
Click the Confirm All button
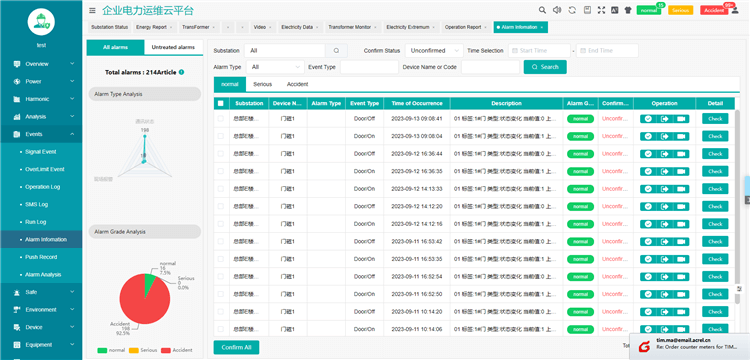(x=236, y=347)
